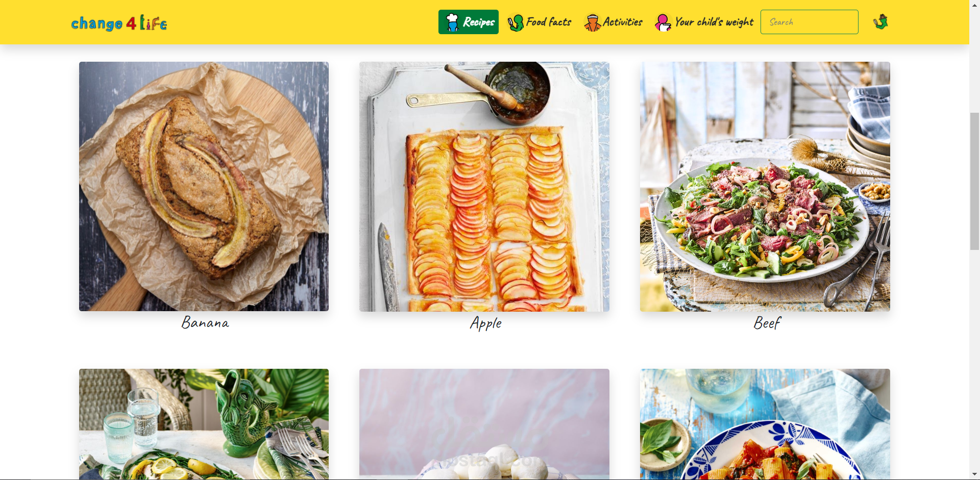
Task: Open the change4life logo home link
Action: click(x=119, y=23)
